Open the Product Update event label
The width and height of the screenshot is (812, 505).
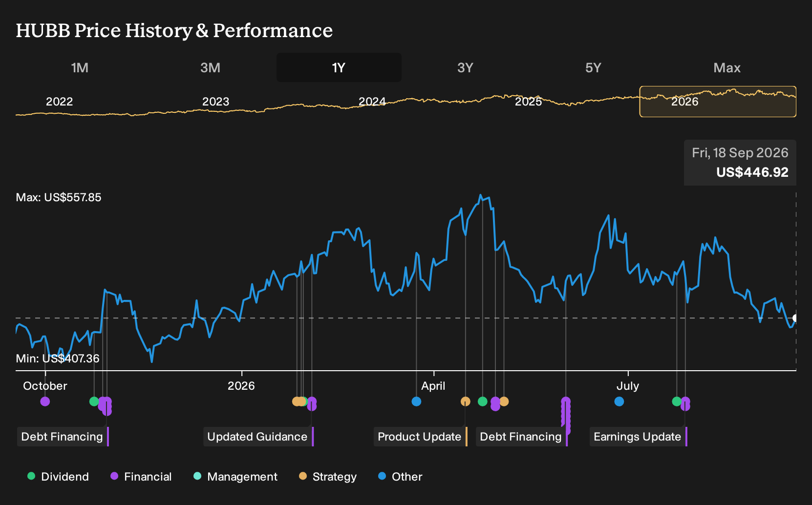[x=420, y=437]
